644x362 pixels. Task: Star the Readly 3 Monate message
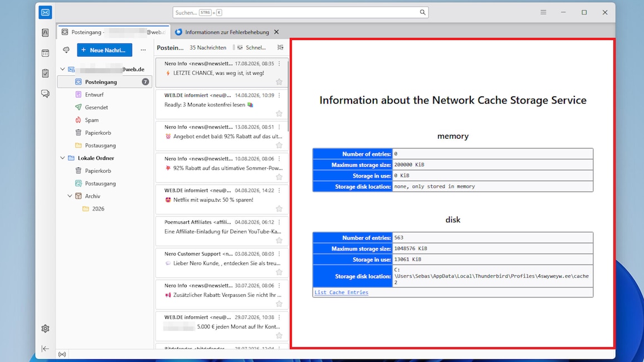click(279, 113)
